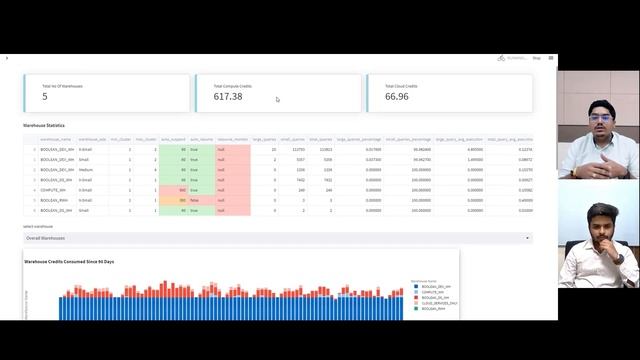Click the Total Compute Credits metric card
640x360 pixels.
[x=278, y=93]
